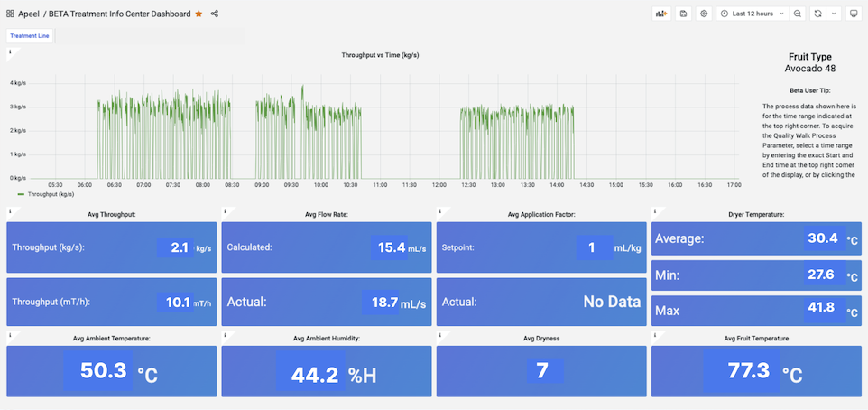Expand the refresh interval dropdown arrow
The height and width of the screenshot is (410, 868).
834,14
